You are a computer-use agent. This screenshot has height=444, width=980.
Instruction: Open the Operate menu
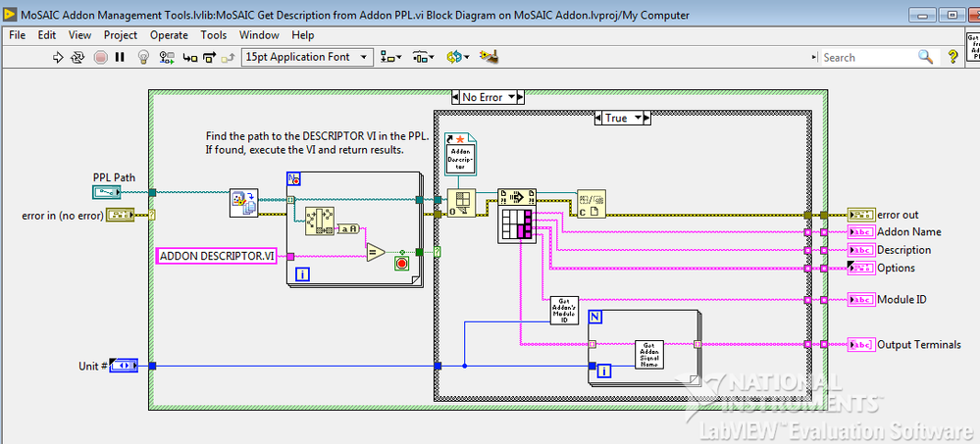coord(169,35)
